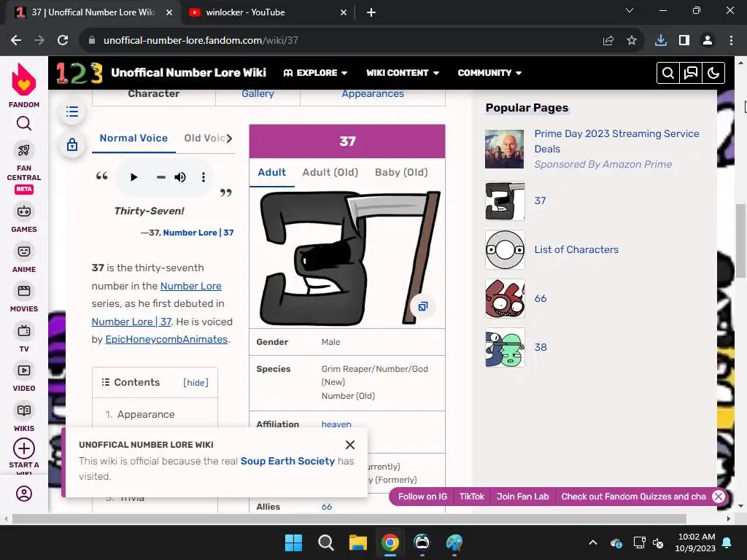Open the EpicHoneycombAnimates link

pyautogui.click(x=166, y=340)
